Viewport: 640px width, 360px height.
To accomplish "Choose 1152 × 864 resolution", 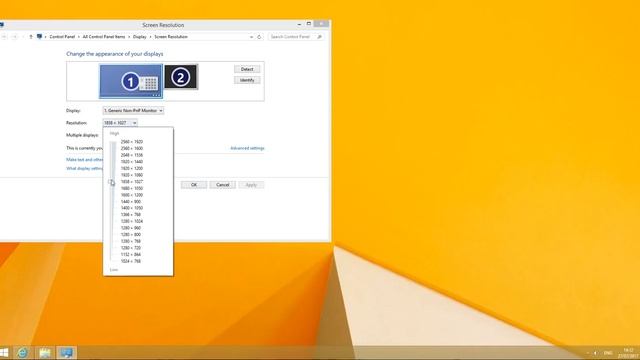I will 131,254.
